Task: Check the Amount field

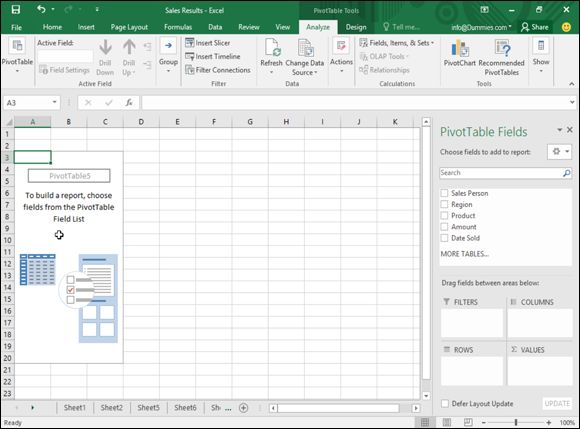Action: pos(444,227)
